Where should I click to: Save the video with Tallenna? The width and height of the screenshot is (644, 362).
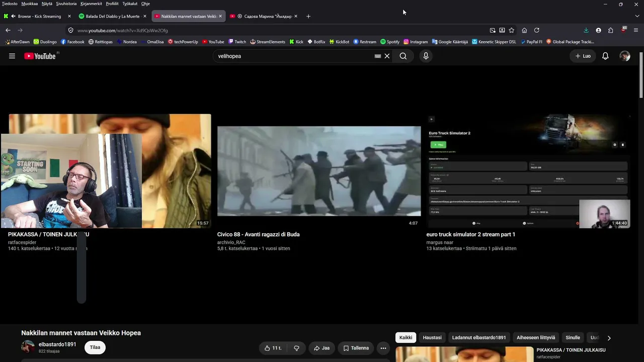point(356,348)
